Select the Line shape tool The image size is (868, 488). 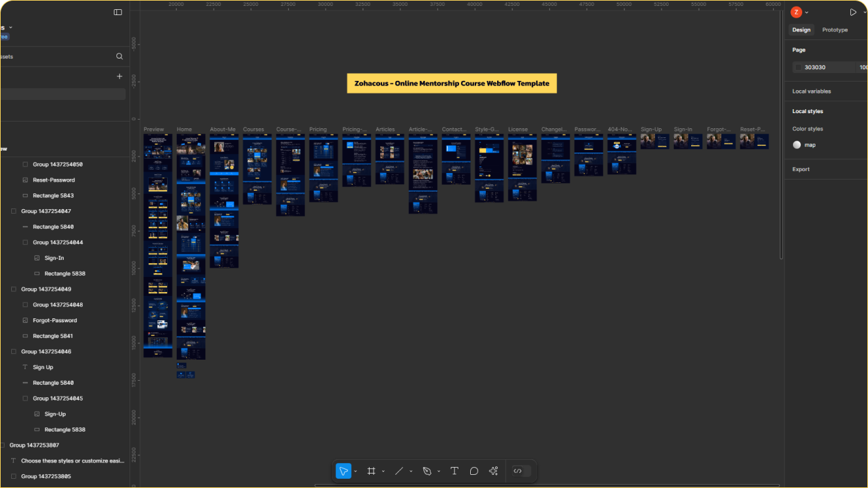point(398,471)
